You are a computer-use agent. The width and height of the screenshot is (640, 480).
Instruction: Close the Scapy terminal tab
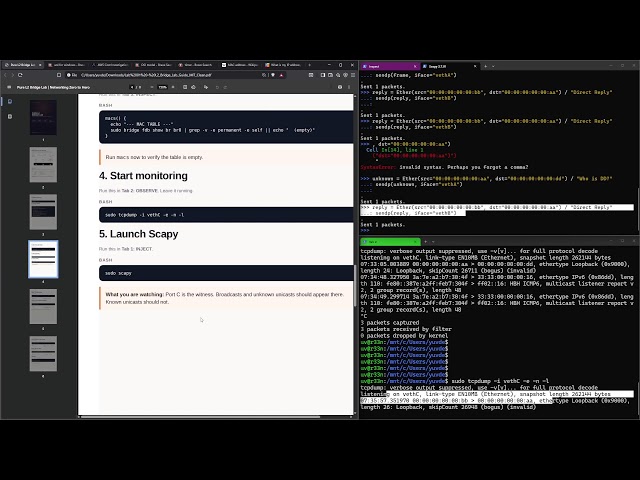[x=475, y=66]
